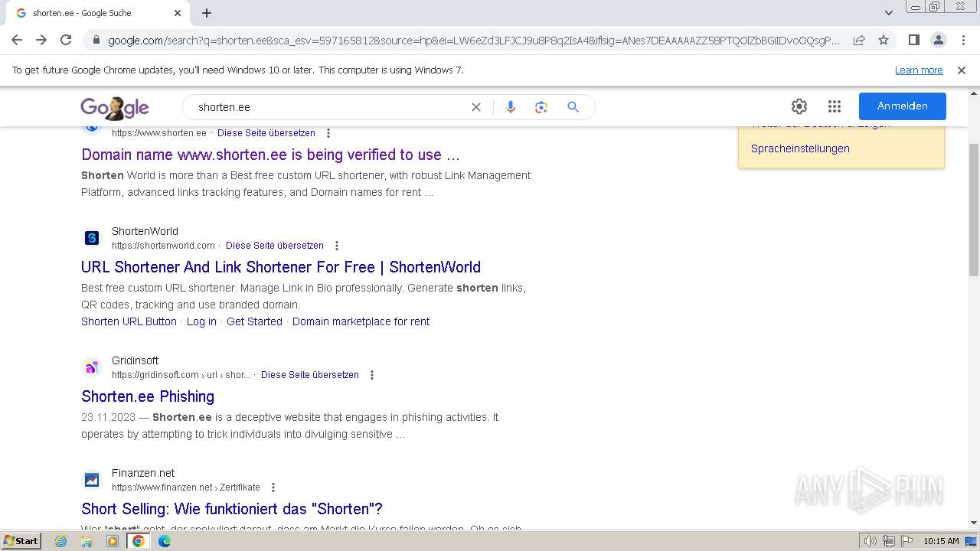Open the volume control tray icon

pyautogui.click(x=871, y=542)
